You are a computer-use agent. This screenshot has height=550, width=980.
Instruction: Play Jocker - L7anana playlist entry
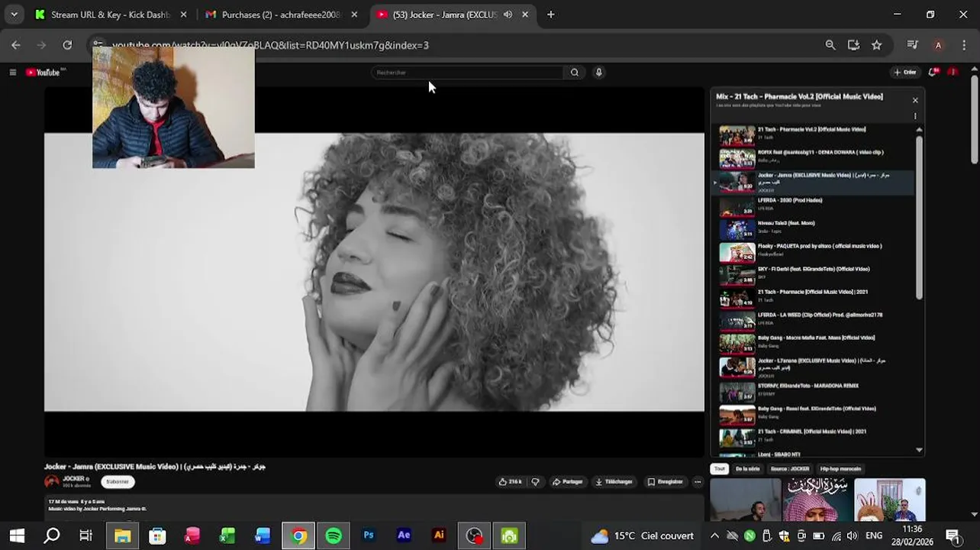pyautogui.click(x=813, y=367)
